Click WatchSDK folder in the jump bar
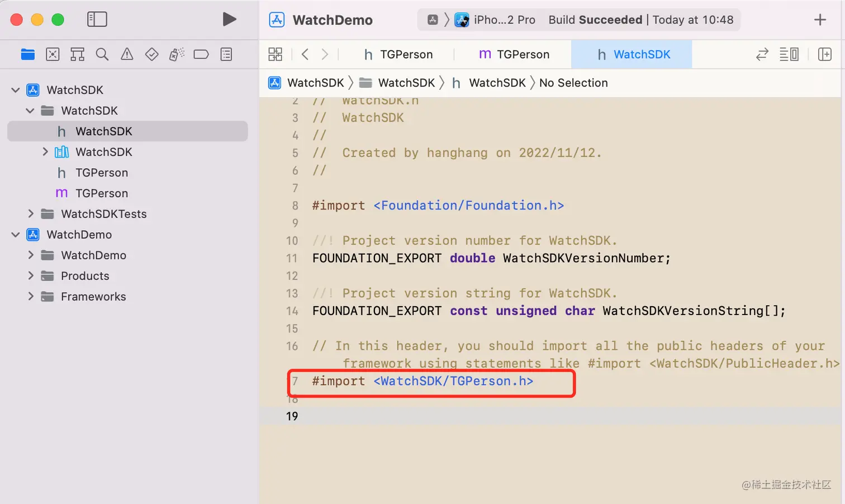The height and width of the screenshot is (504, 845). pyautogui.click(x=397, y=83)
